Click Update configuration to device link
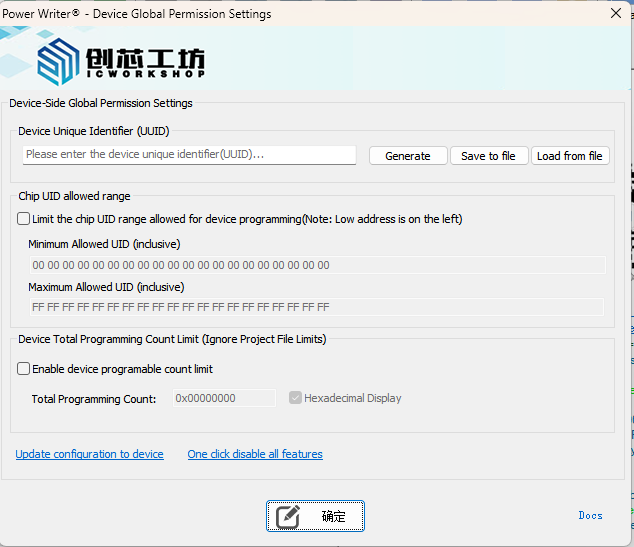The height and width of the screenshot is (547, 634). pyautogui.click(x=89, y=454)
